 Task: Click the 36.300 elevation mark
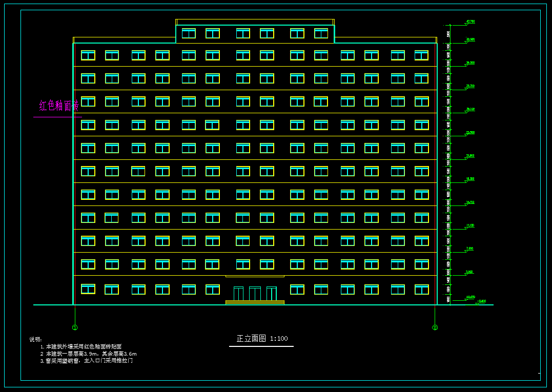[471, 63]
